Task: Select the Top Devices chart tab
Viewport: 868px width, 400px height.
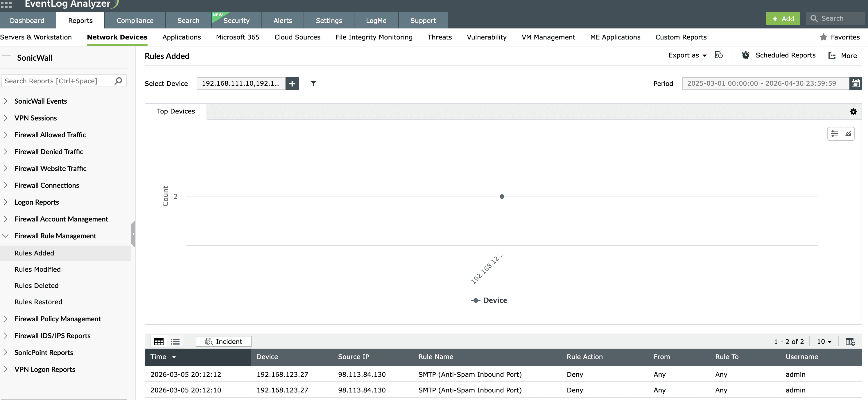Action: click(175, 111)
